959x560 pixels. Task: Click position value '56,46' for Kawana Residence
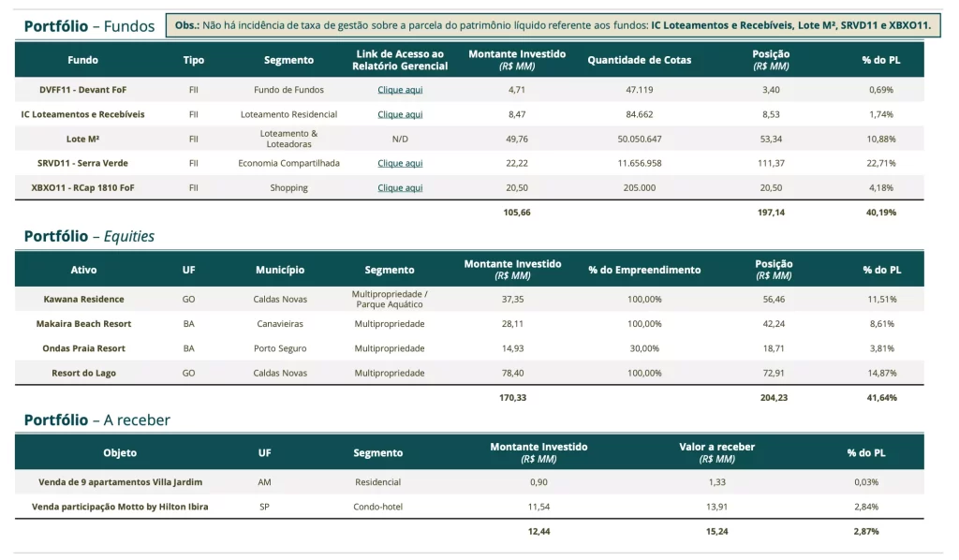[774, 300]
